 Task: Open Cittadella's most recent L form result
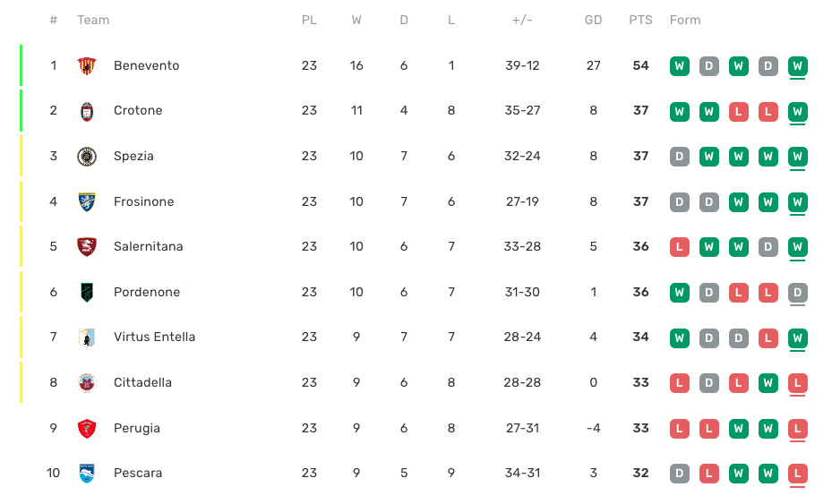[x=797, y=383]
